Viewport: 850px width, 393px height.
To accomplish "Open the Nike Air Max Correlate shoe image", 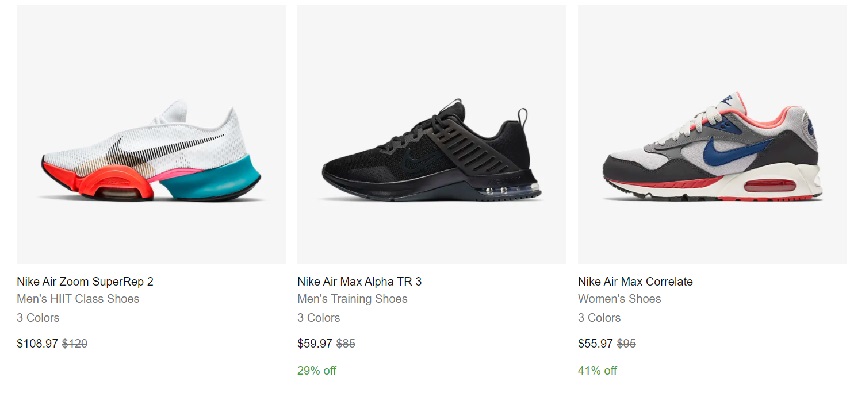I will tap(712, 134).
